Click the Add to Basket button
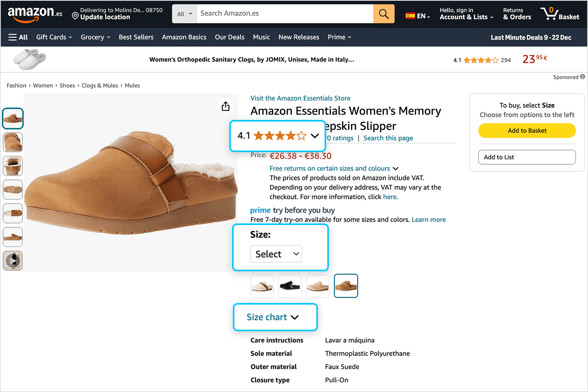 pyautogui.click(x=527, y=131)
